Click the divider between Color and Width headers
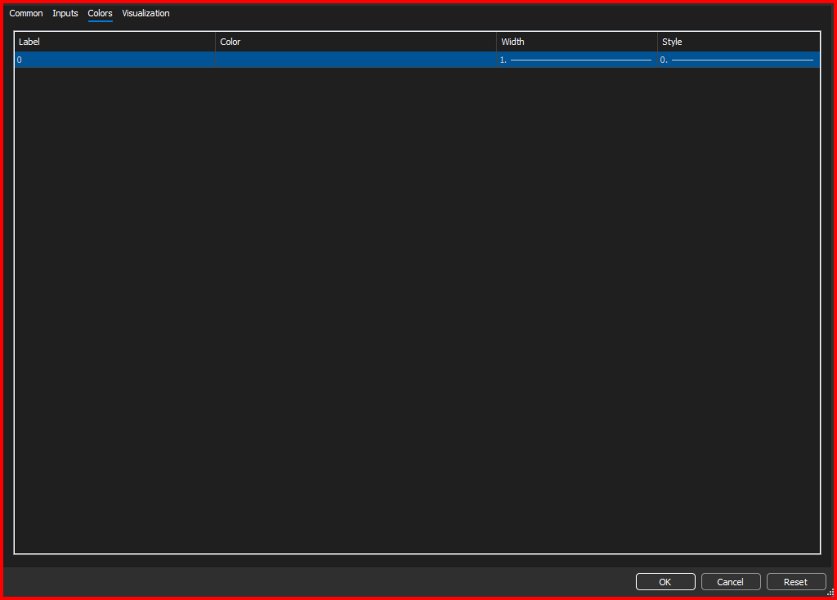The height and width of the screenshot is (600, 837). click(x=496, y=42)
